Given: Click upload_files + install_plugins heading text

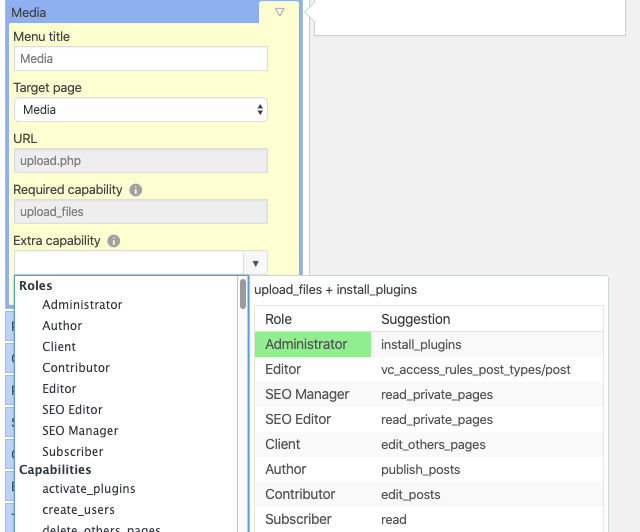Looking at the screenshot, I should click(336, 289).
